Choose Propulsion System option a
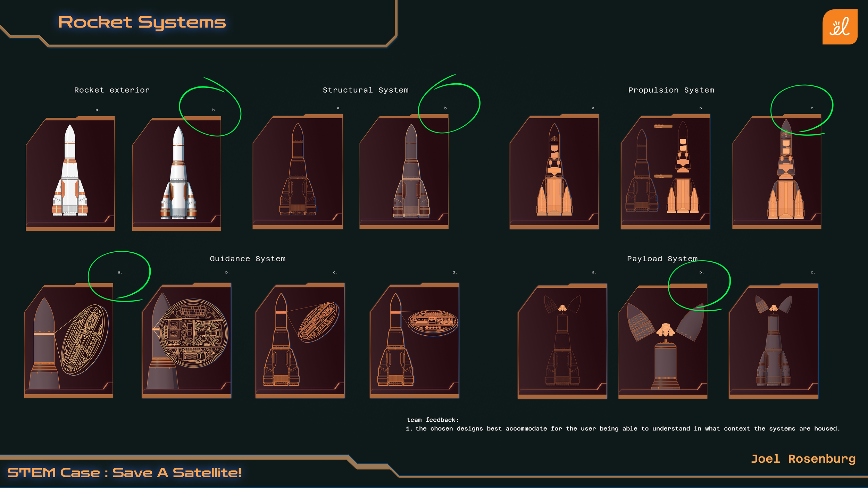This screenshot has width=868, height=488. pos(554,172)
